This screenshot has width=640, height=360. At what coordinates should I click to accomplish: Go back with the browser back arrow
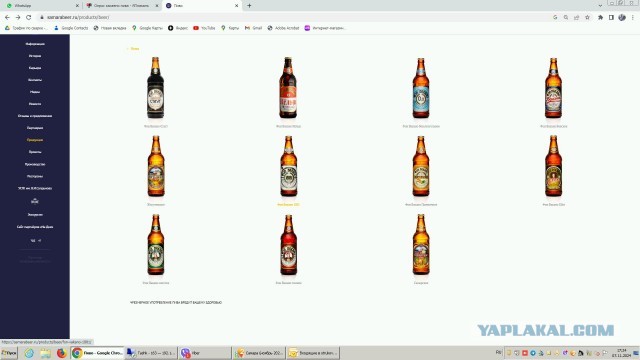point(7,17)
